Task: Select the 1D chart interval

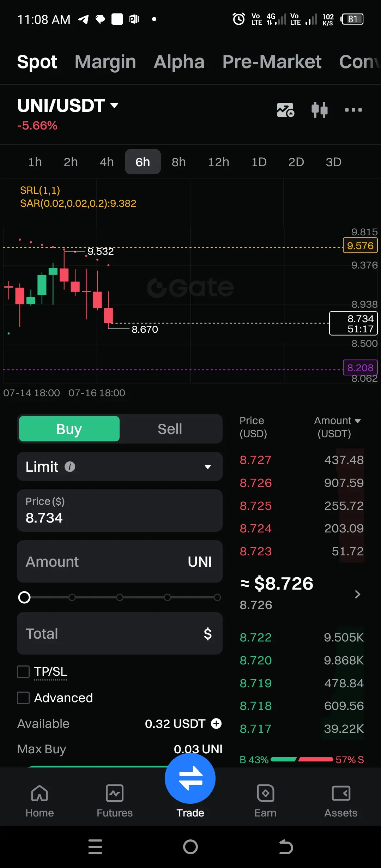Action: click(259, 162)
